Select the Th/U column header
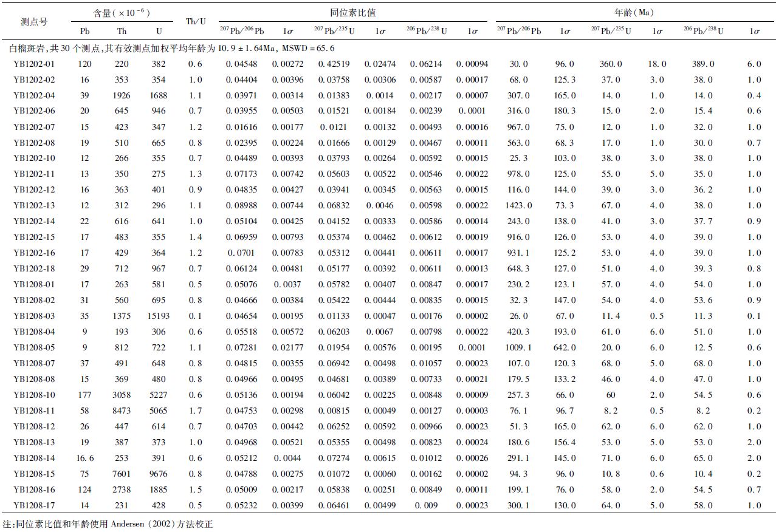This screenshot has width=776, height=532. pos(196,21)
